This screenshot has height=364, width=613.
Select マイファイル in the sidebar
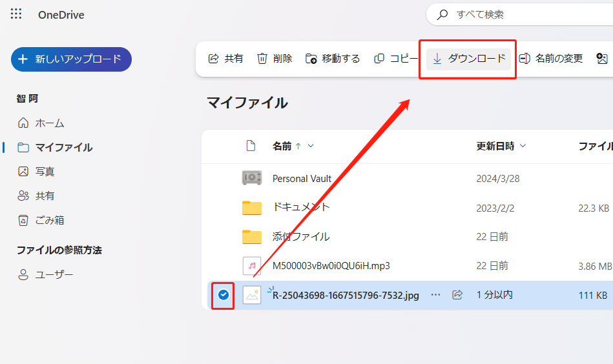[x=55, y=147]
